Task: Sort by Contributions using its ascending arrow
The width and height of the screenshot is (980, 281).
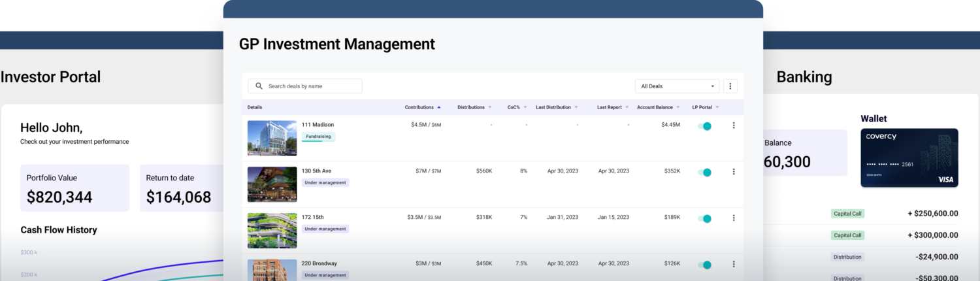Action: (439, 107)
